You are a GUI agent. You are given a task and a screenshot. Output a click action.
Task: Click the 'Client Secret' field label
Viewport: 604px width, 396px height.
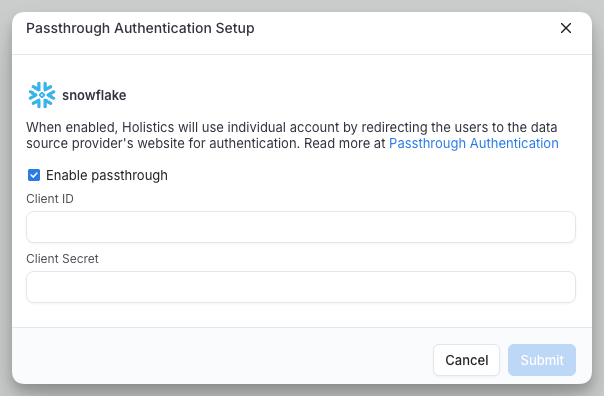62,259
